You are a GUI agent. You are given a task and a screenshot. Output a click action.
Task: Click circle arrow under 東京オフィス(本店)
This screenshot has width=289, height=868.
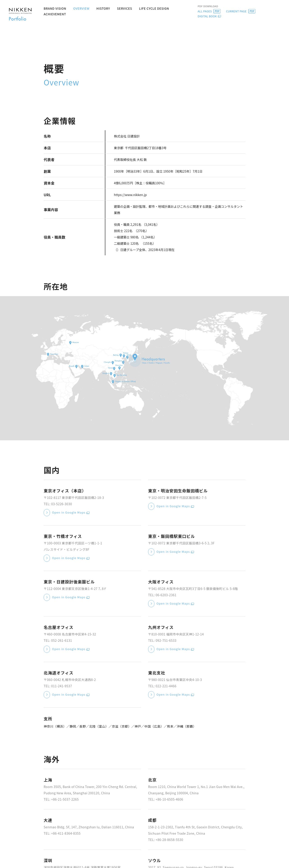(x=47, y=512)
